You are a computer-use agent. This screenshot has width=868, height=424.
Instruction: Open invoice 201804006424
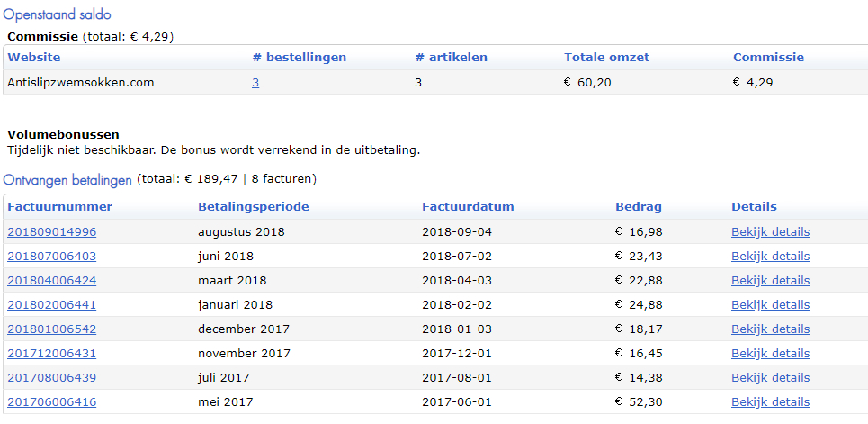51,281
